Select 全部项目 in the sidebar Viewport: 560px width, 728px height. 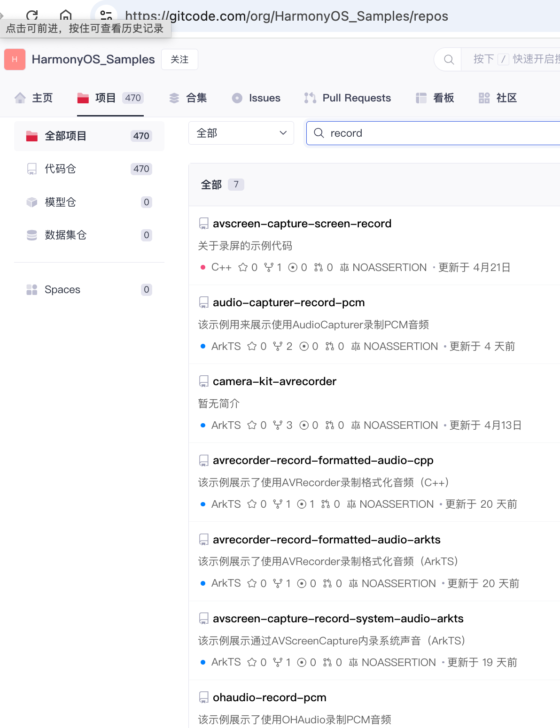pos(89,136)
